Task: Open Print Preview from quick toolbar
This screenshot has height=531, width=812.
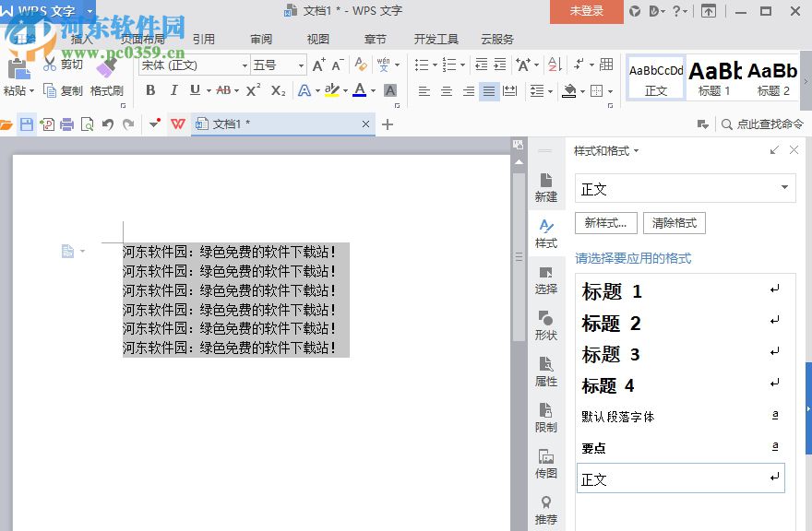Action: pos(88,124)
